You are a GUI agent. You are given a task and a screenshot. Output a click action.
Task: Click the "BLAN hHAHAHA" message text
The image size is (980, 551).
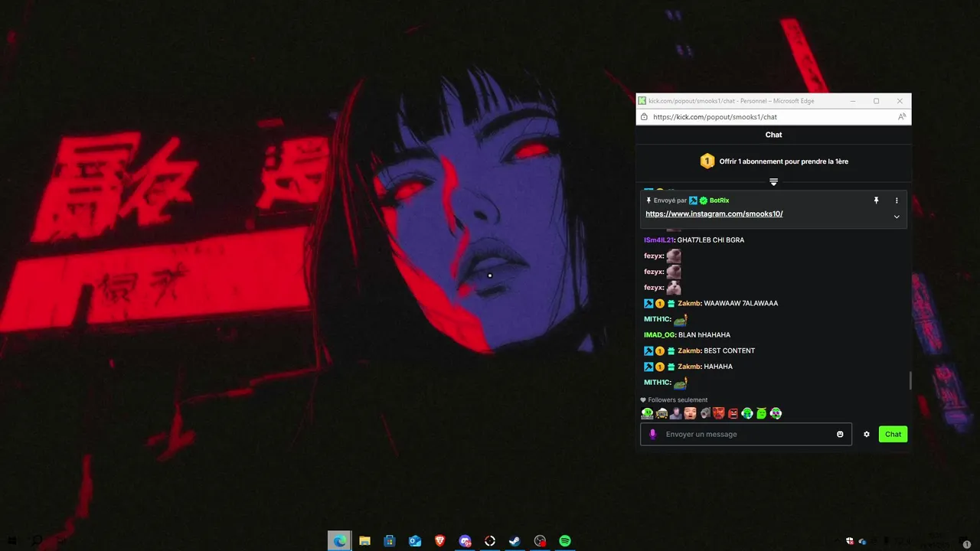(704, 335)
